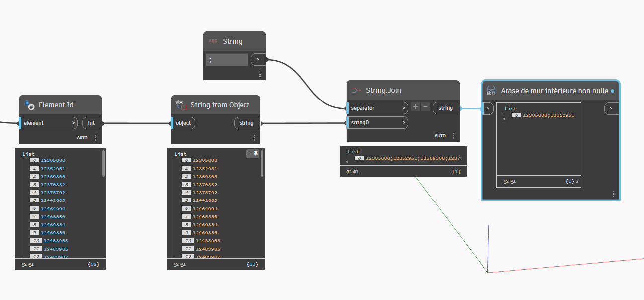Click the String from Object node icon

tap(181, 105)
